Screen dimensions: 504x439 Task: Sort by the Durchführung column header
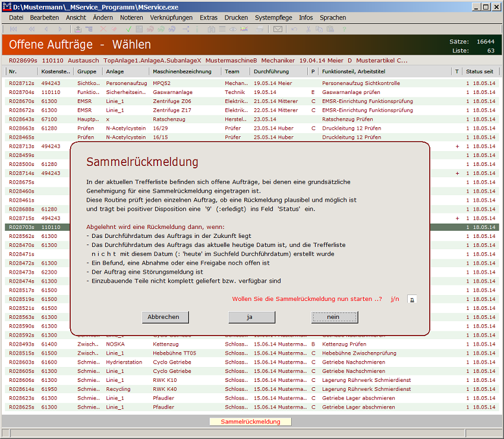coord(271,71)
